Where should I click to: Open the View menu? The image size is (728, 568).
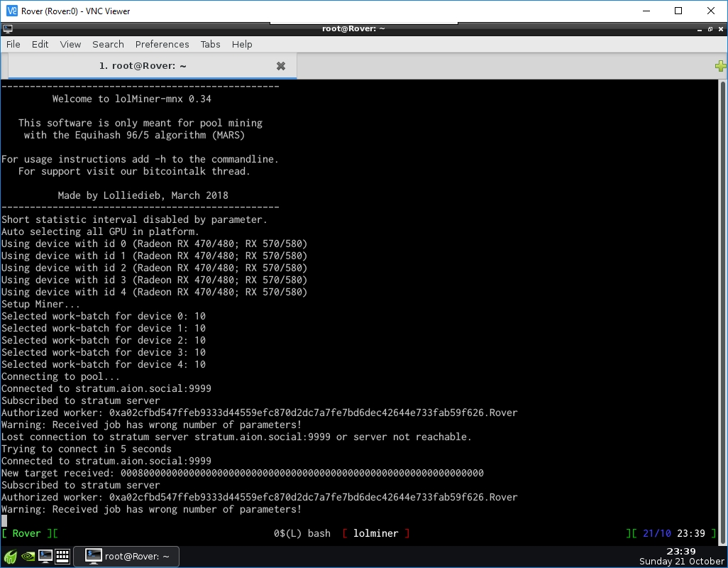[x=70, y=44]
